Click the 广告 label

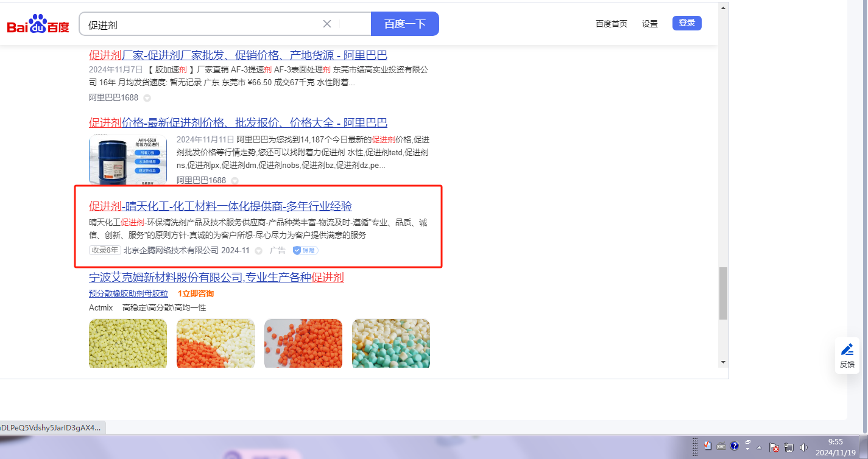click(278, 250)
